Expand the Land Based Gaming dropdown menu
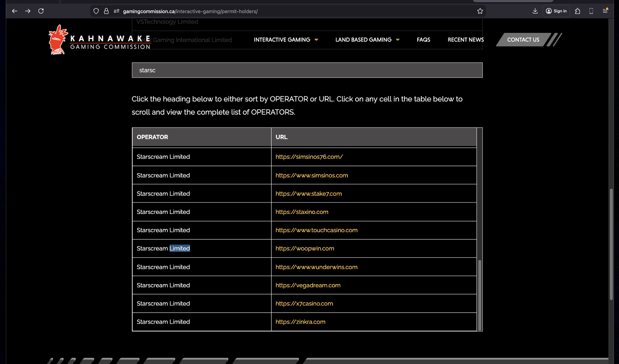This screenshot has width=619, height=364. point(367,40)
